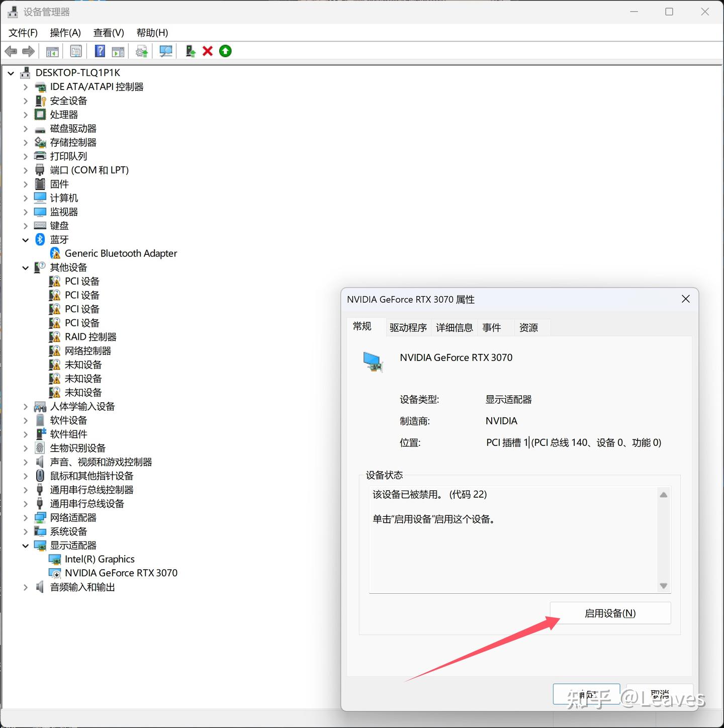Toggle show/hide console tree toolbar icon
Image resolution: width=724 pixels, height=728 pixels.
pos(52,51)
